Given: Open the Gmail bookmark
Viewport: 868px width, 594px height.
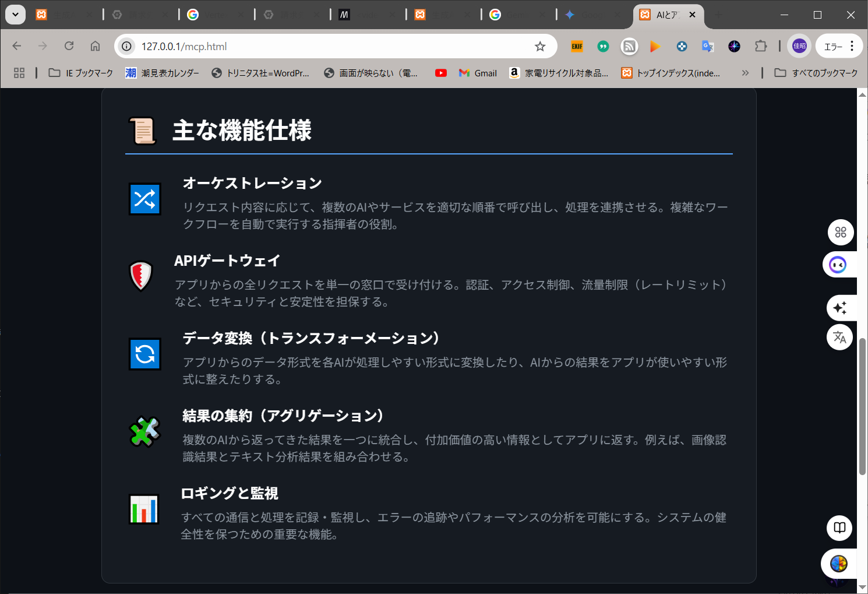Looking at the screenshot, I should coord(478,73).
